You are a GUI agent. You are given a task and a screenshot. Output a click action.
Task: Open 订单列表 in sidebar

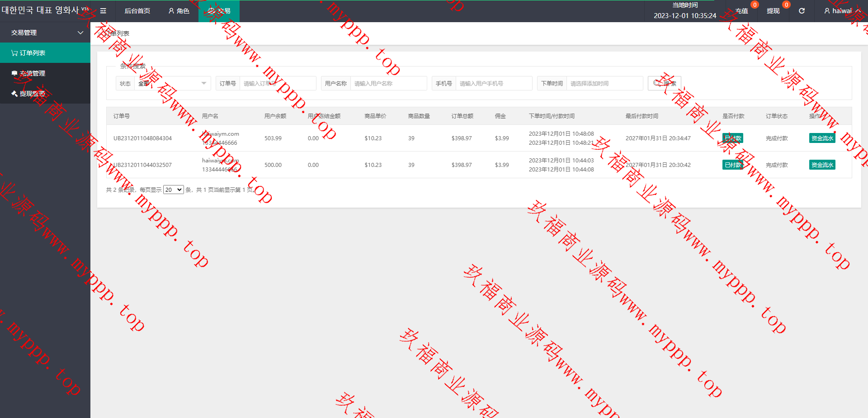(x=45, y=53)
